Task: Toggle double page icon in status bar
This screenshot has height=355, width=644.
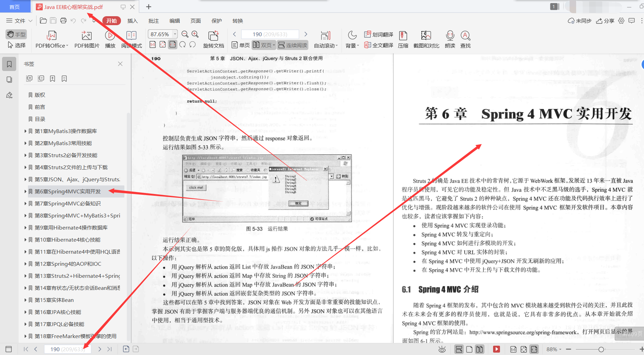Action: [x=479, y=349]
